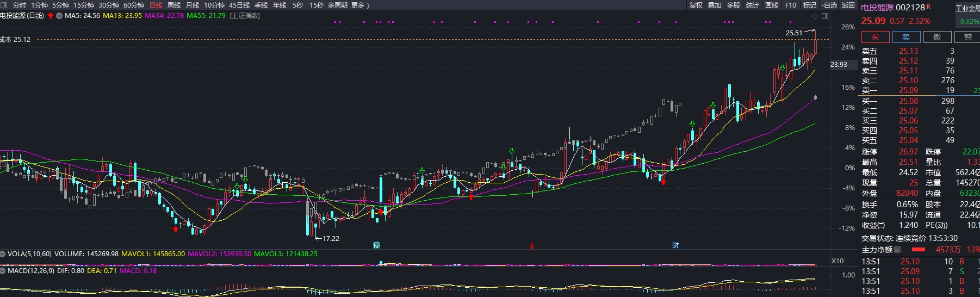Click the 电投能源 stock name header
Image resolution: width=980 pixels, height=297 pixels.
[x=877, y=8]
